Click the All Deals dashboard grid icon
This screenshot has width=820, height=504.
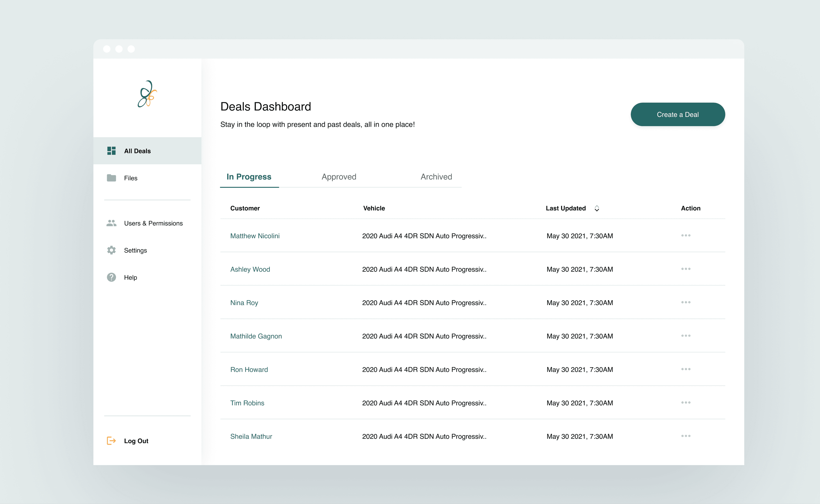111,151
